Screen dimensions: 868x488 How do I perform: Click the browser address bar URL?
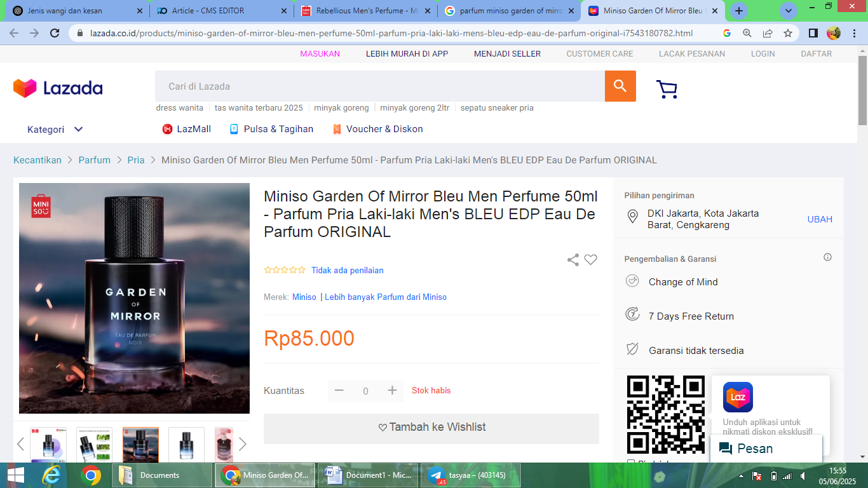(x=391, y=33)
